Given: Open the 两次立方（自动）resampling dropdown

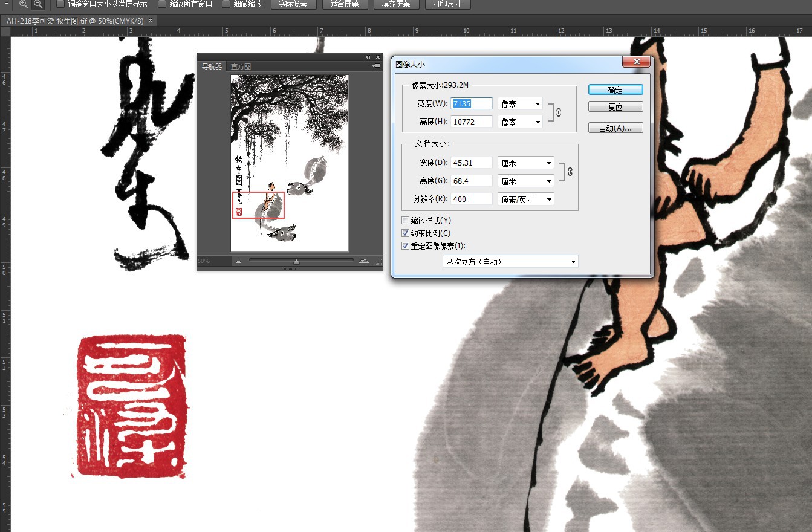Looking at the screenshot, I should 510,261.
